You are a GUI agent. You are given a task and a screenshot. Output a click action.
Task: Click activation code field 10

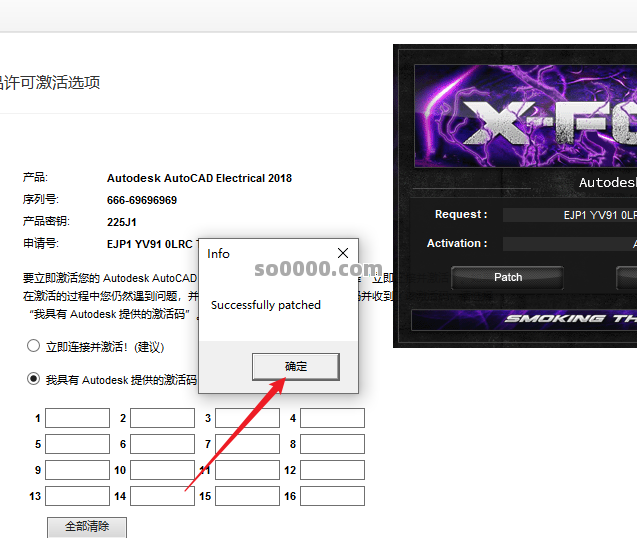click(x=162, y=470)
